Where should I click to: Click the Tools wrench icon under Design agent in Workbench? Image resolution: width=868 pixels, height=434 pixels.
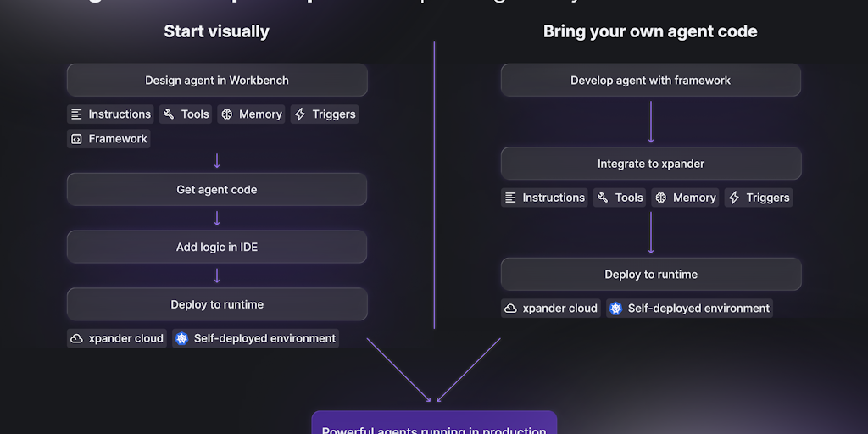(169, 114)
